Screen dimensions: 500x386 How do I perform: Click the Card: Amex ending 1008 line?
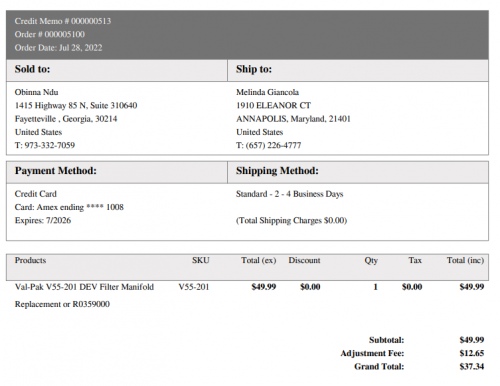tap(69, 207)
